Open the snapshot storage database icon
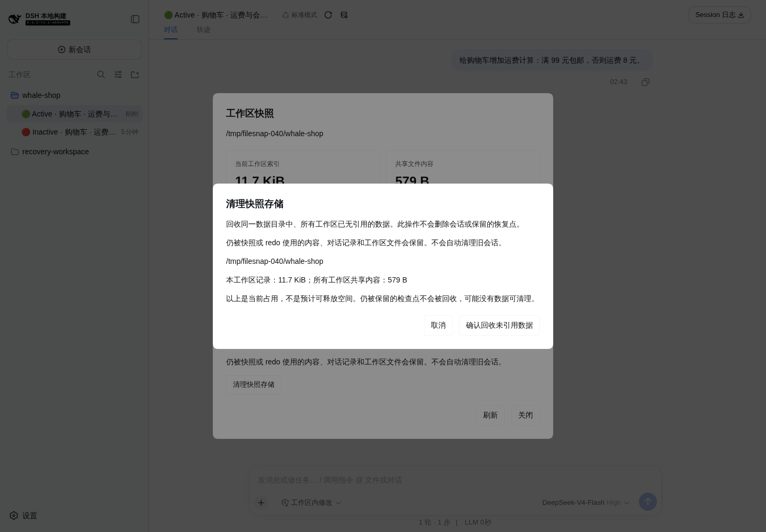 (344, 15)
